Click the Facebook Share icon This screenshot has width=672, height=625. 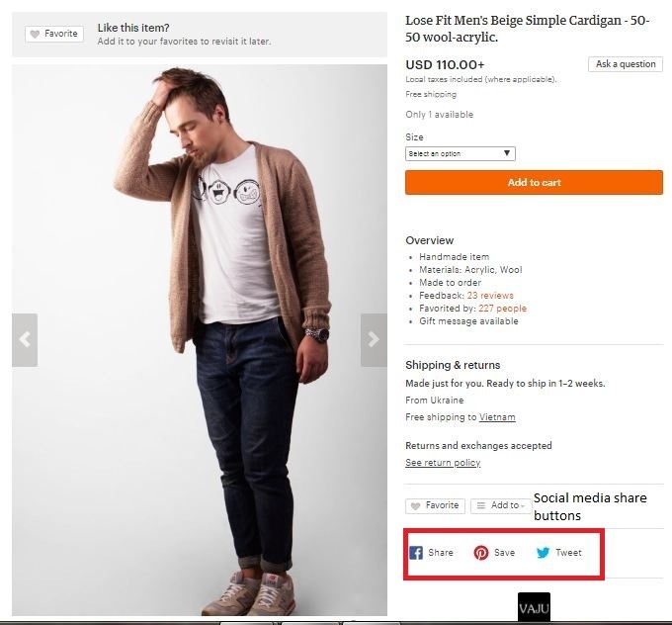(416, 553)
